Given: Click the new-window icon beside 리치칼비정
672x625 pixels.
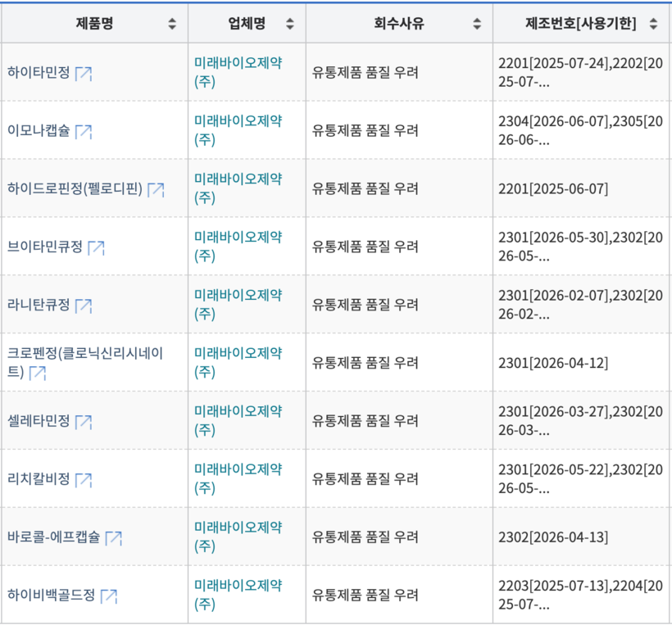Looking at the screenshot, I should click(83, 480).
